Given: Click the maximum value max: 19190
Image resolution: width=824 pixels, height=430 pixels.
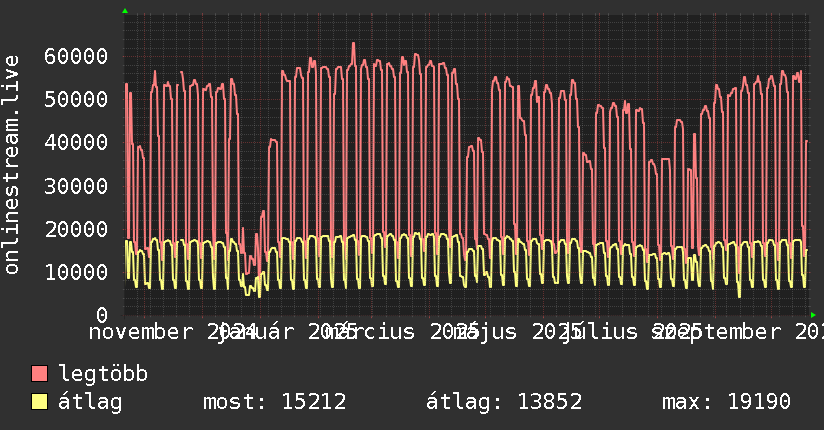Looking at the screenshot, I should (726, 402).
